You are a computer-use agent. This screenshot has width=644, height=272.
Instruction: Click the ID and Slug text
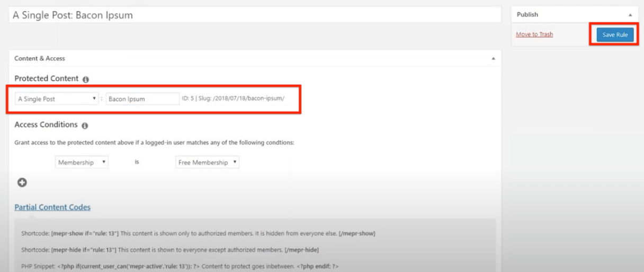point(234,99)
